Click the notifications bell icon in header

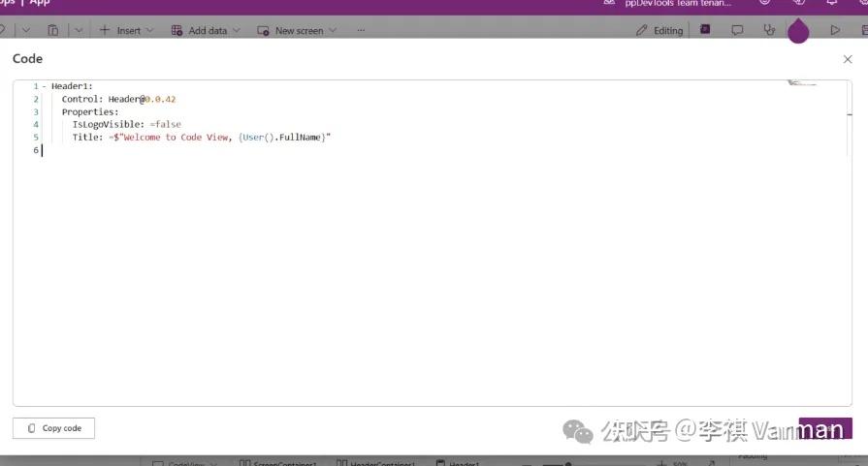tap(831, 3)
